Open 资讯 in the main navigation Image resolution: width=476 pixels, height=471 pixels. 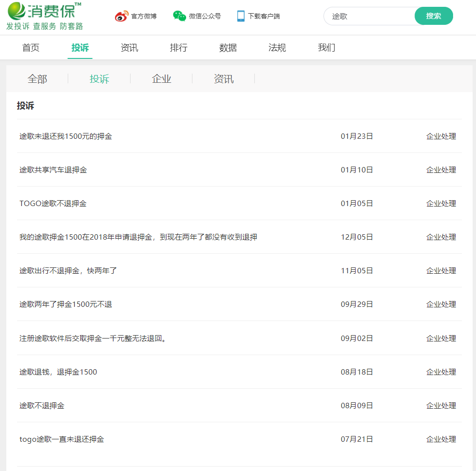[129, 48]
